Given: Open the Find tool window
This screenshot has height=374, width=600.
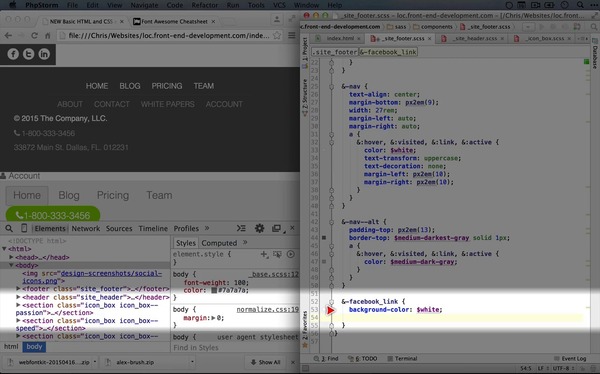Looking at the screenshot, I should pyautogui.click(x=326, y=359).
